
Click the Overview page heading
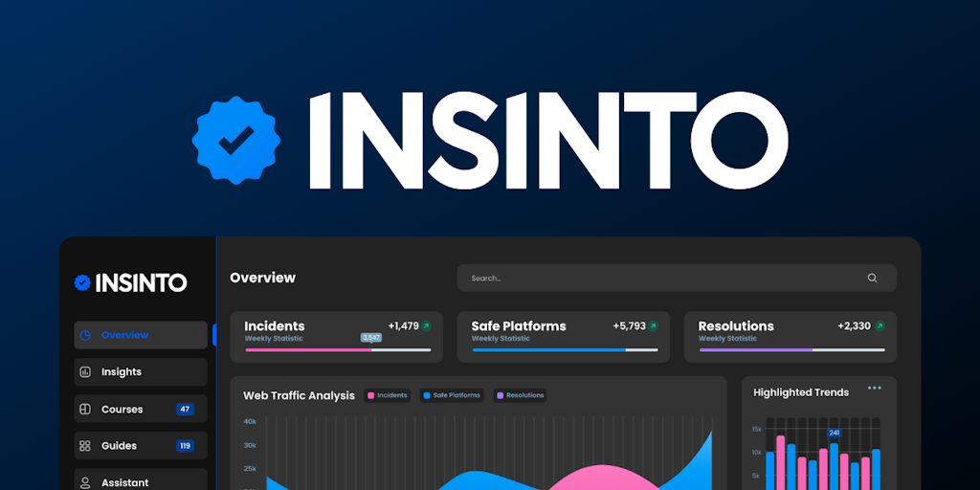pyautogui.click(x=262, y=278)
